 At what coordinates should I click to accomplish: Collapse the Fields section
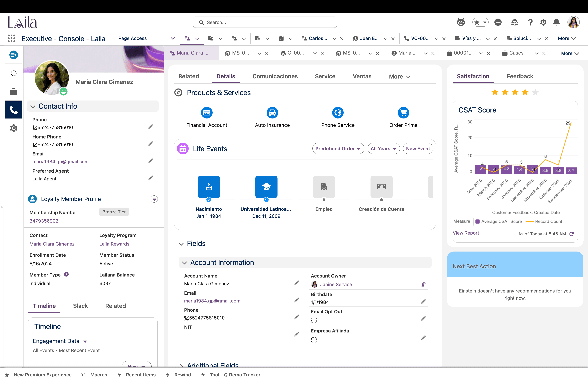tap(181, 244)
